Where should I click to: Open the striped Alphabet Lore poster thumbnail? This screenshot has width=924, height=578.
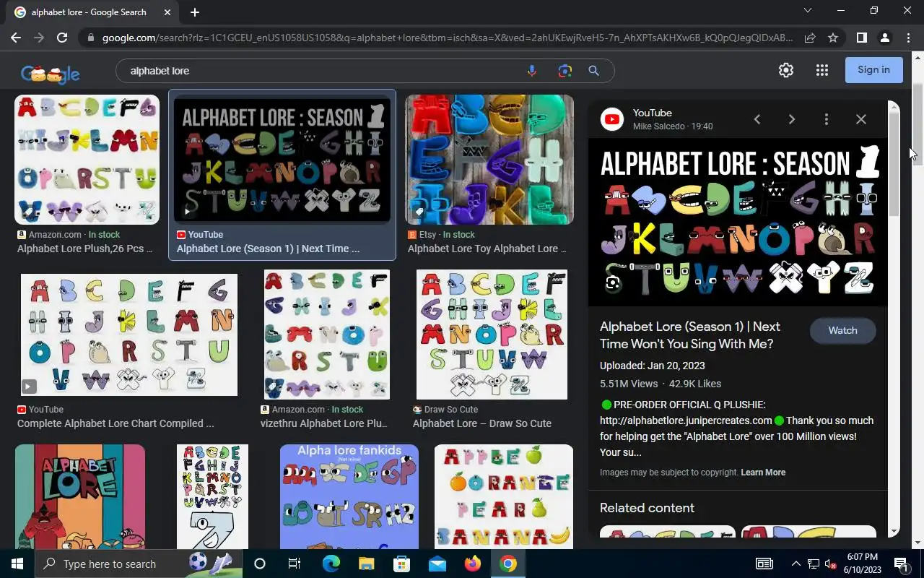(x=79, y=496)
